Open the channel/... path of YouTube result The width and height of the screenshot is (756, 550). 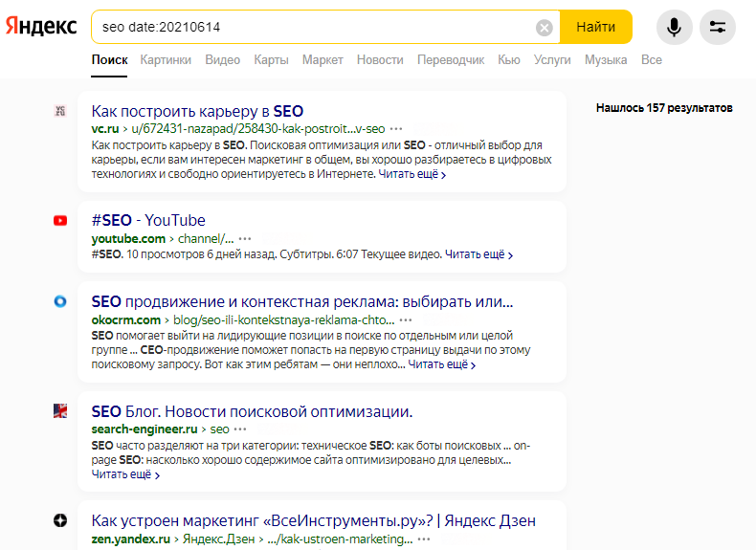206,238
